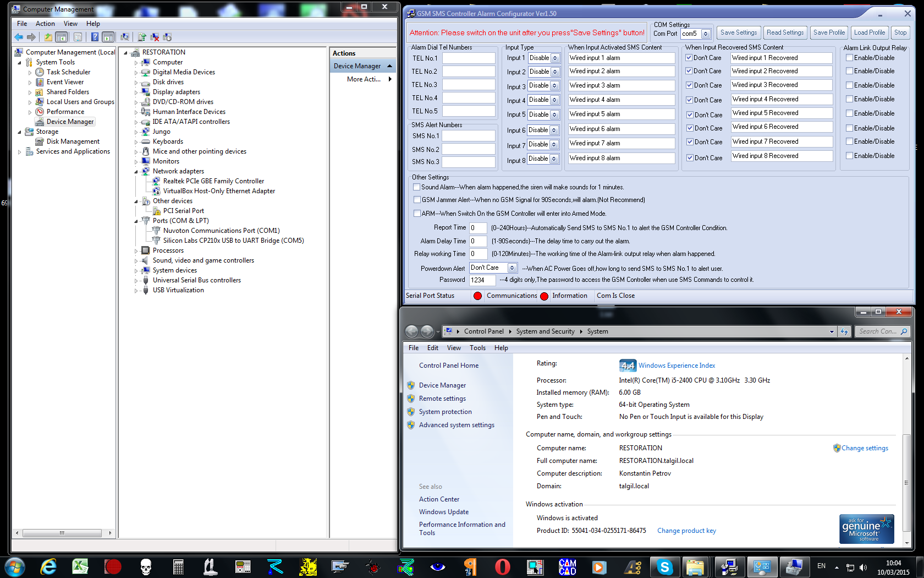This screenshot has height=578, width=924.
Task: Uncheck Don't Care for Wired input 4 Recovered
Action: click(689, 100)
